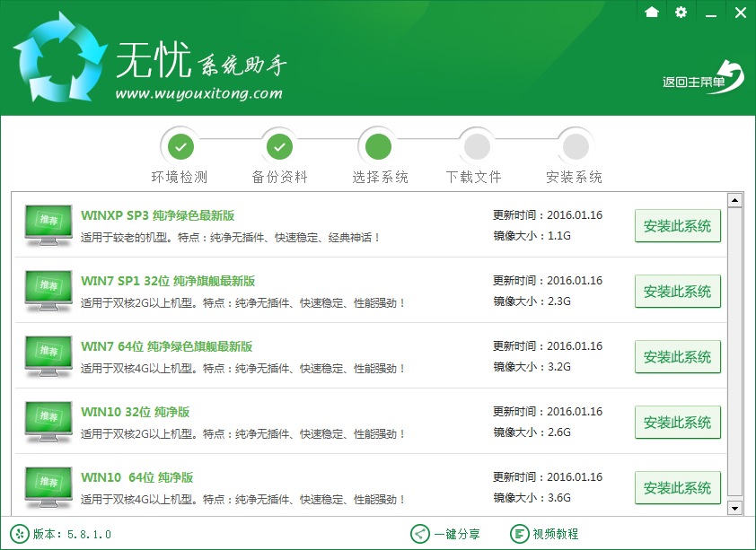Click monitor icon for WIN7 64位 entry
Viewport: 756px width, 550px height.
(48, 356)
